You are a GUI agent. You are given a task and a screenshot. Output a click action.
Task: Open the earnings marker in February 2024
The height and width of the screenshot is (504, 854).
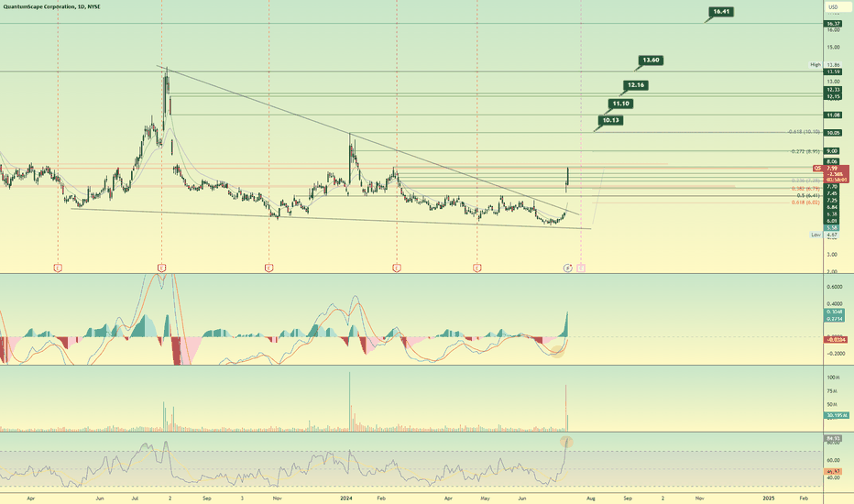point(397,268)
